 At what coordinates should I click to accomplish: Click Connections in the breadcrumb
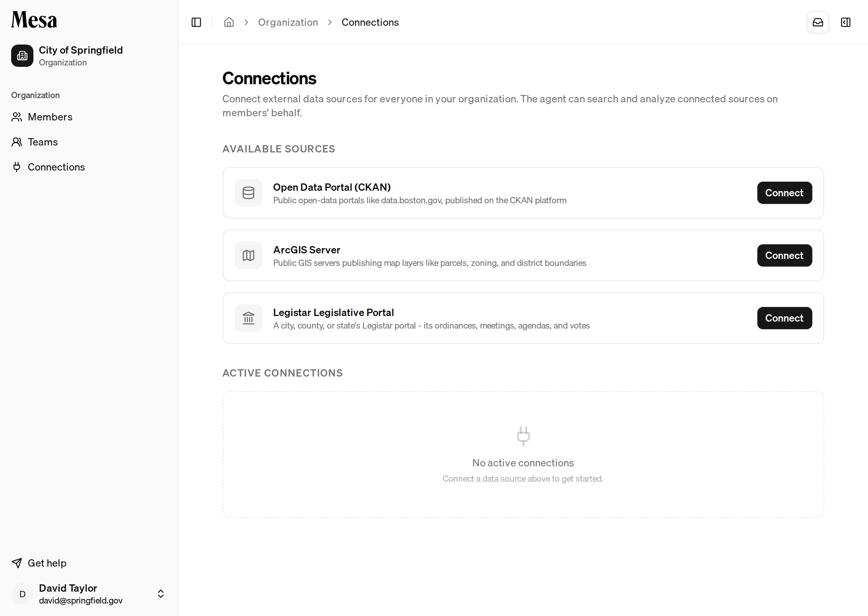370,22
